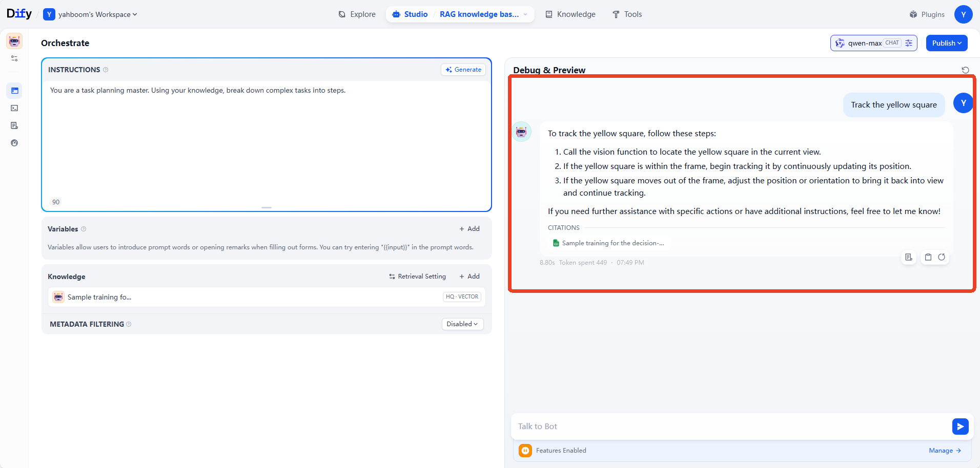The image size is (980, 468).
Task: Open the Logs sidebar icon
Action: click(14, 125)
